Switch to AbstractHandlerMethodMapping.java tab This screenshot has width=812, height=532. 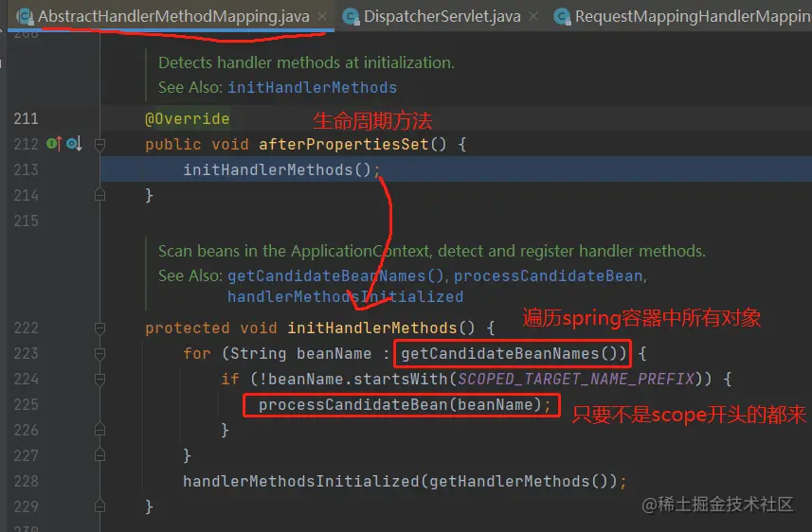coord(173,16)
